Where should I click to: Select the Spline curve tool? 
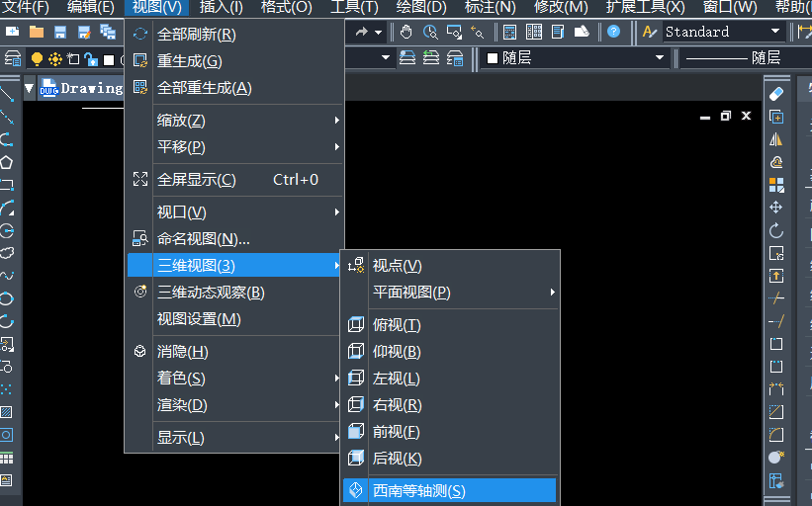point(7,276)
